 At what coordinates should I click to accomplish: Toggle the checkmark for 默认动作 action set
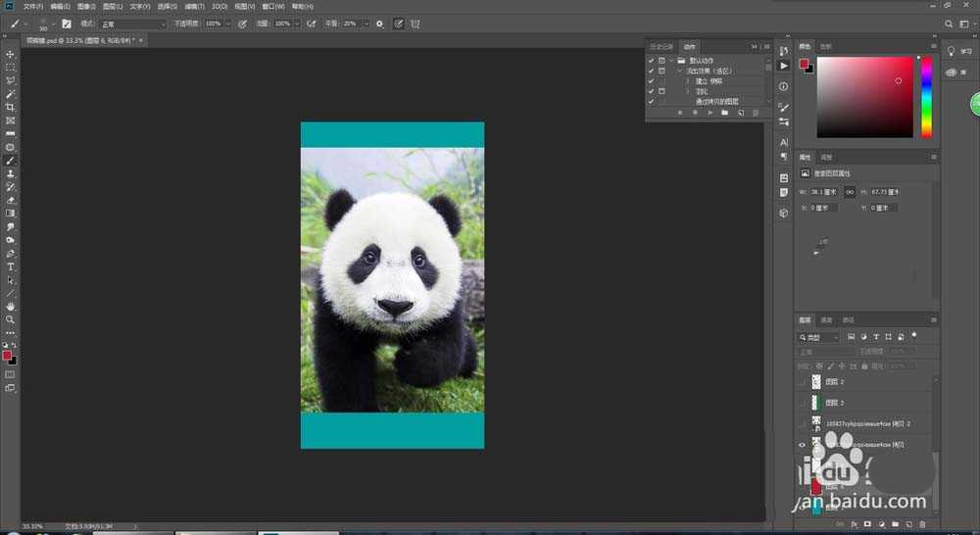click(651, 61)
